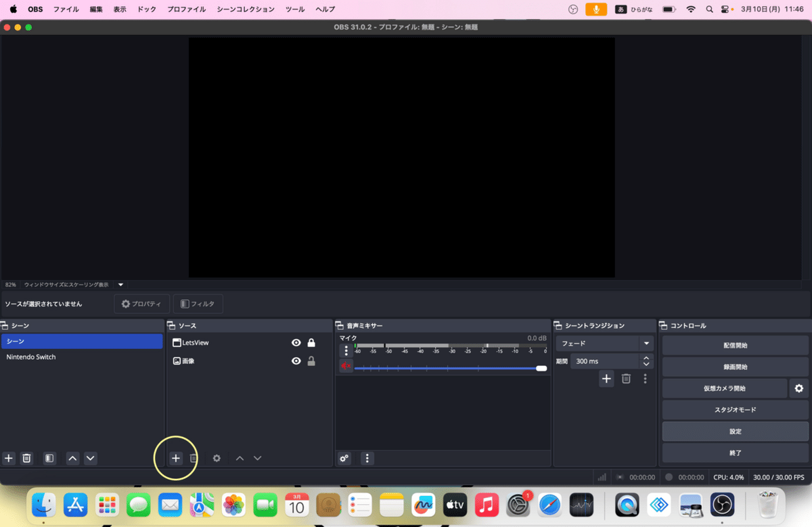The width and height of the screenshot is (812, 527).
Task: Click the マイク volume slider handle
Action: point(541,368)
